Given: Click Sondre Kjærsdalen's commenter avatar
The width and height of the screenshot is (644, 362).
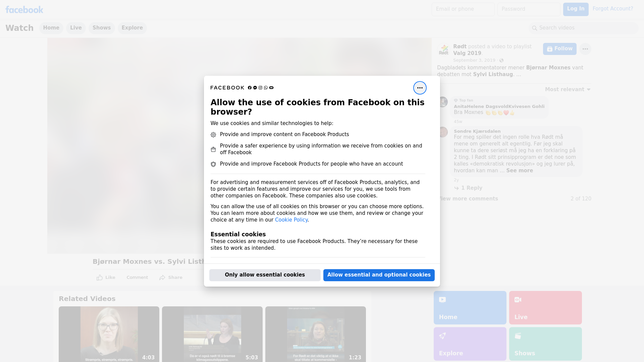Looking at the screenshot, I should pos(442,132).
